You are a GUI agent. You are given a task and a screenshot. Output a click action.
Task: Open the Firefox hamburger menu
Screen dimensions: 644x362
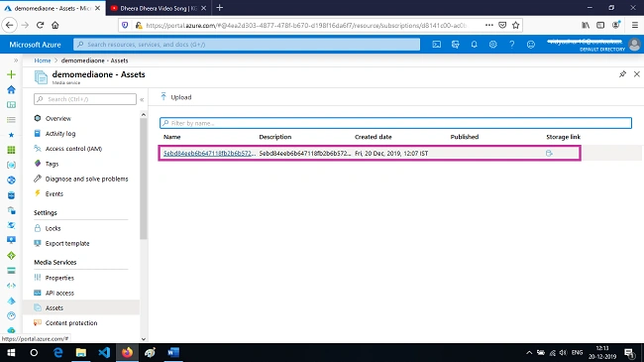(x=634, y=25)
